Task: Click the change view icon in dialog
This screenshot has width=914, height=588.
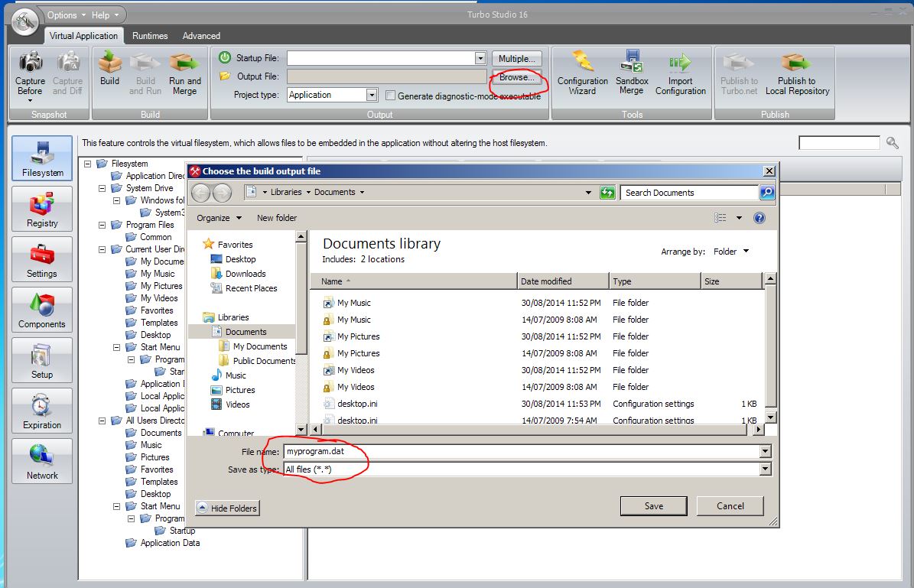Action: [x=720, y=218]
